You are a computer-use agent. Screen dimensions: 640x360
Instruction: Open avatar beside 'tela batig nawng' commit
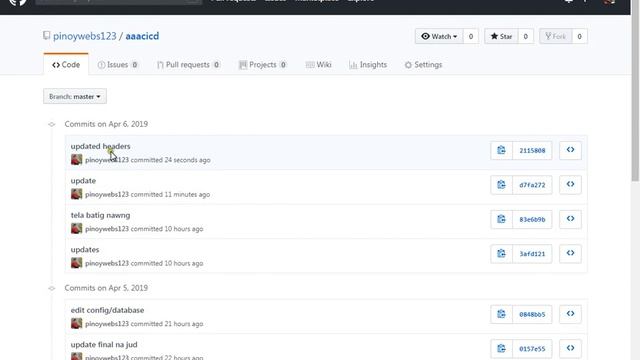point(76,229)
